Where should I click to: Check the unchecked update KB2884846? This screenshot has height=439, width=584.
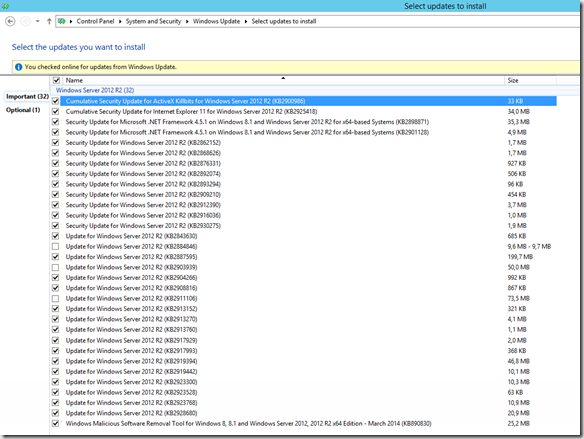55,246
